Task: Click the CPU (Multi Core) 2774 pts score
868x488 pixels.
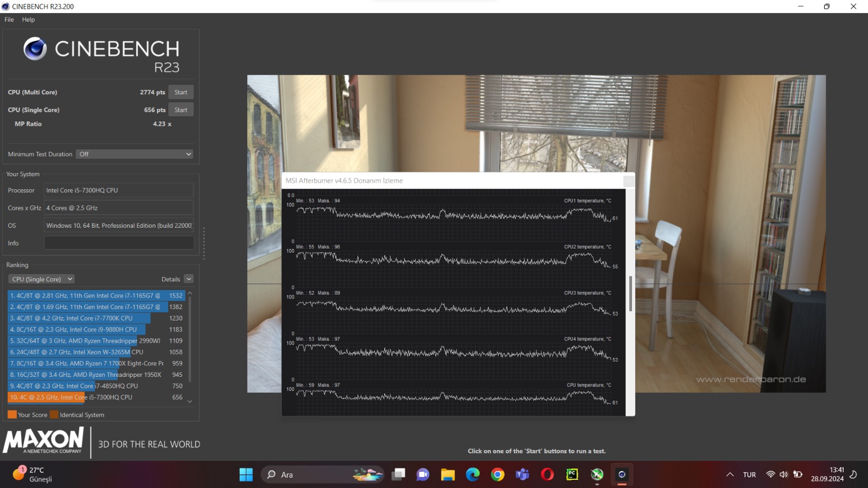Action: (x=152, y=92)
